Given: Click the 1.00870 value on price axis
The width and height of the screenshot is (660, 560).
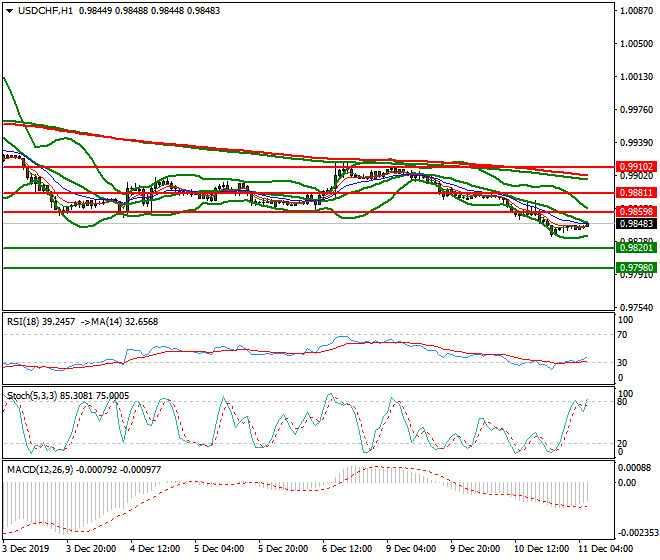Looking at the screenshot, I should pos(635,11).
